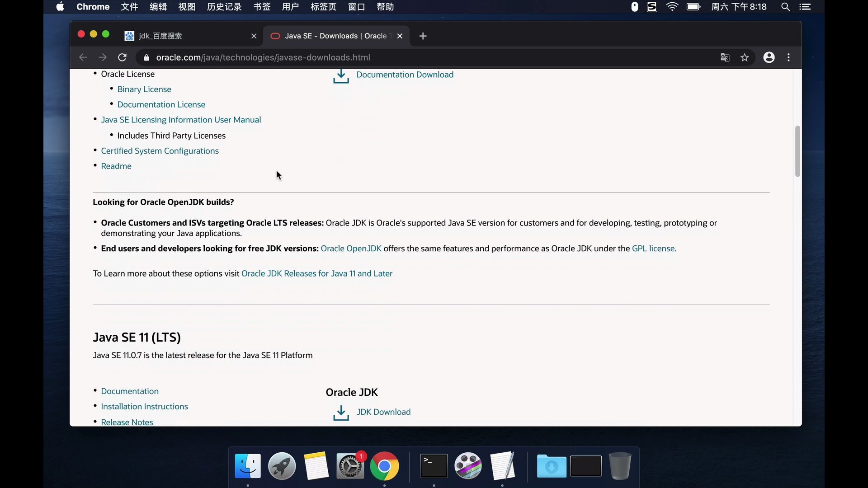The image size is (868, 488).
Task: Open the GPL license link
Action: coord(653,249)
